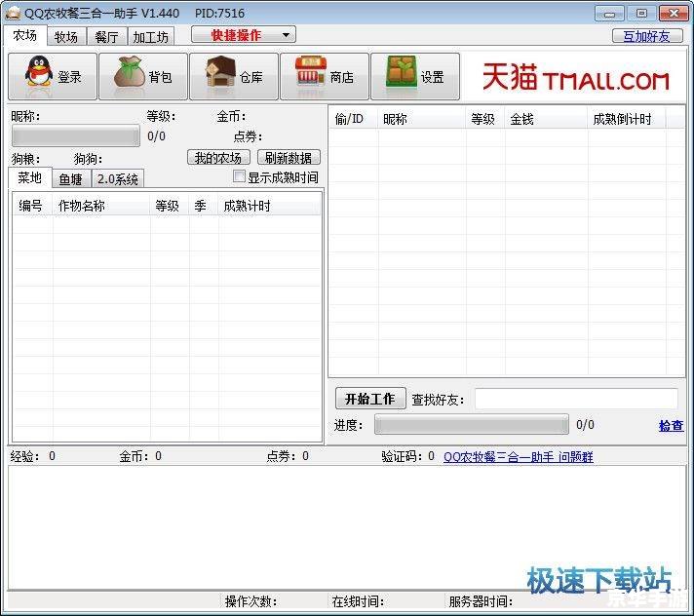Click the 成熟倒计时 column header
Image resolution: width=694 pixels, height=616 pixels.
click(x=627, y=119)
